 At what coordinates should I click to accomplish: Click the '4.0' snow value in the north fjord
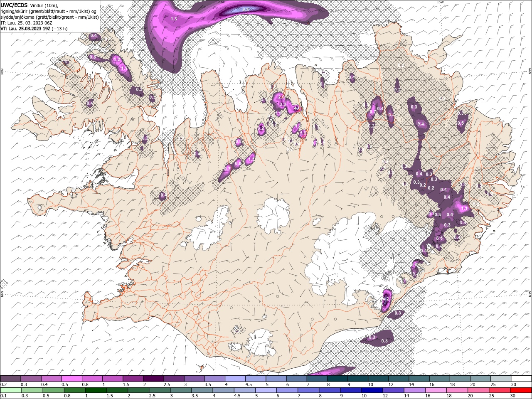[297, 108]
